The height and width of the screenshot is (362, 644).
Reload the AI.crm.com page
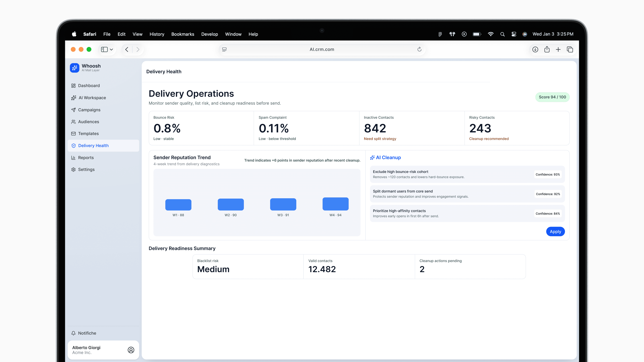tap(419, 49)
